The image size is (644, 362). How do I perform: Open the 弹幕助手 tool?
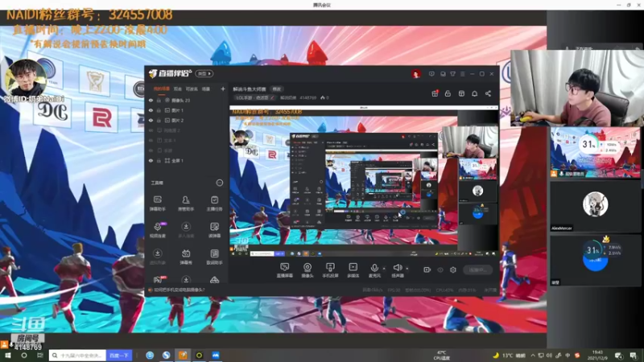tap(157, 204)
